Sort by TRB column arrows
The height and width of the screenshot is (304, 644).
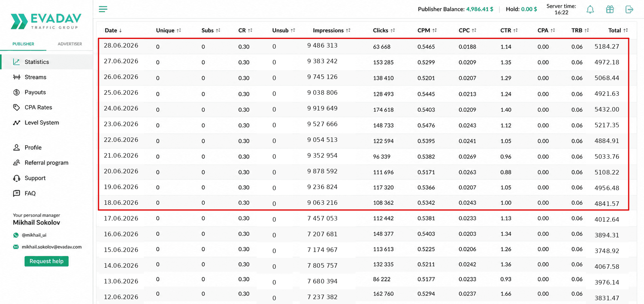(587, 30)
